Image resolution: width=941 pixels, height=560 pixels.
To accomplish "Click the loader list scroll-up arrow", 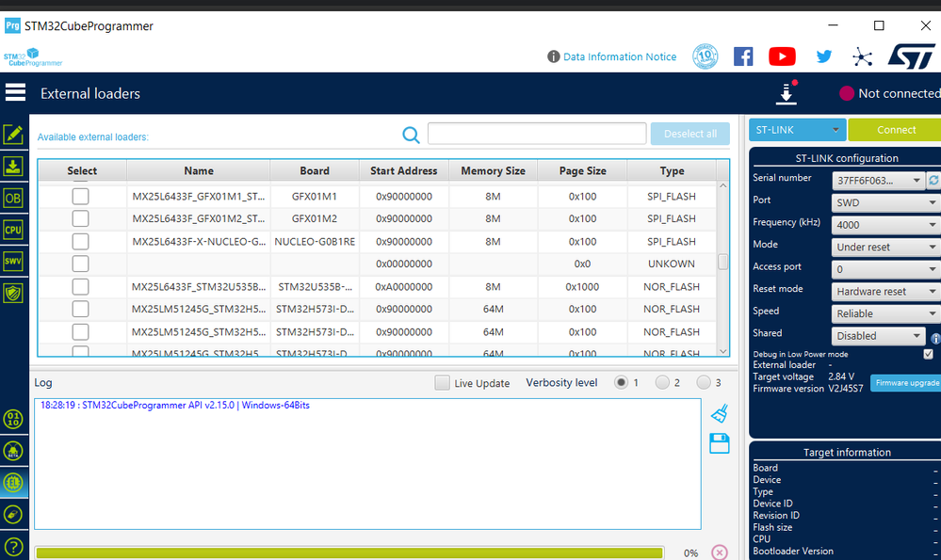I will (723, 185).
